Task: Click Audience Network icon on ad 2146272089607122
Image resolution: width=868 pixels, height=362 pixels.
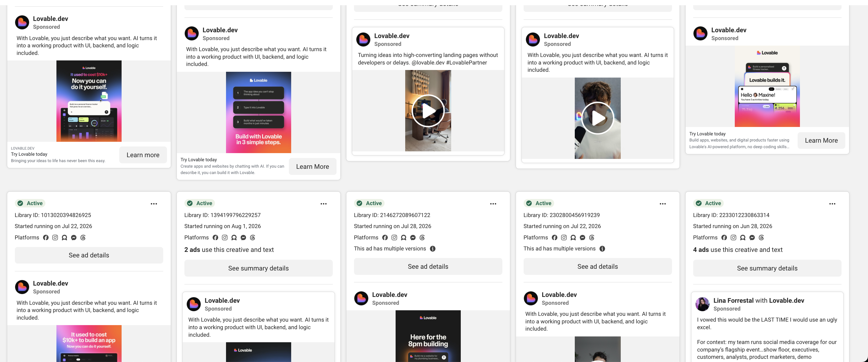Action: pyautogui.click(x=404, y=238)
